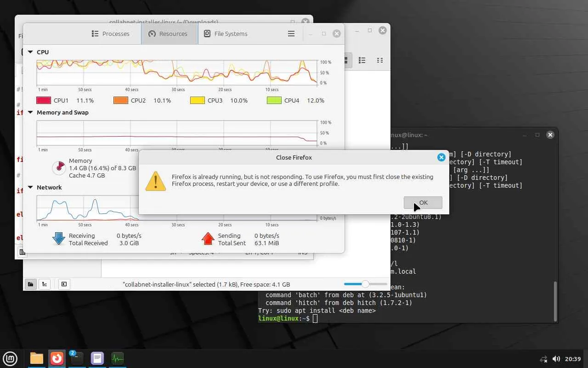Click the Firefox taskbar icon
Viewport: 588px width, 368px height.
[57, 358]
